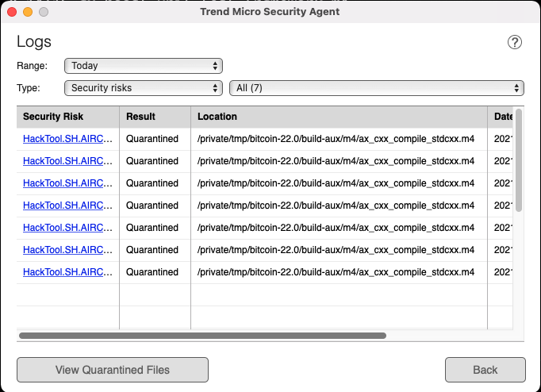Viewport: 541px width, 392px height.
Task: Open View Quarantined Files
Action: (113, 370)
